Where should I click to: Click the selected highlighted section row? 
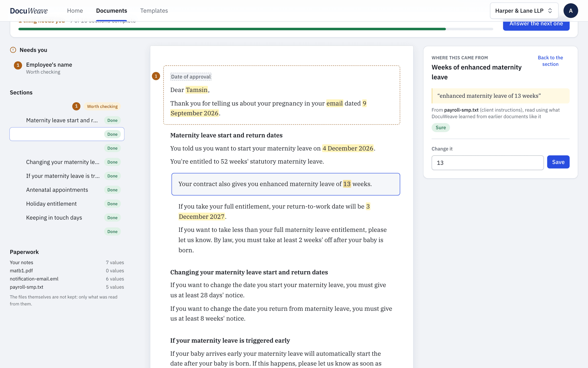pos(67,134)
